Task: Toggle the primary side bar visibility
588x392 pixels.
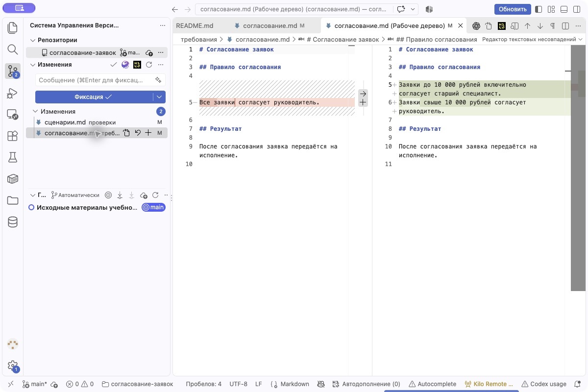Action: (x=539, y=9)
